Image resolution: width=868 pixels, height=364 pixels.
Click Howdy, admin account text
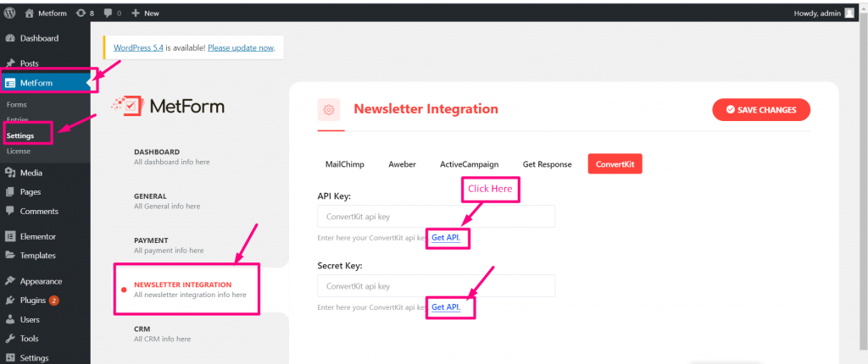817,14
